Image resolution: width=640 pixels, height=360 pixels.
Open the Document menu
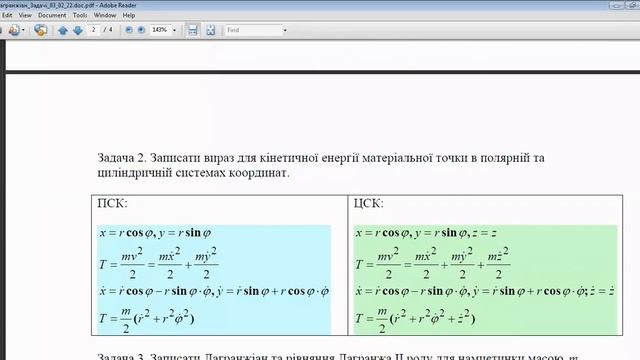[x=52, y=15]
